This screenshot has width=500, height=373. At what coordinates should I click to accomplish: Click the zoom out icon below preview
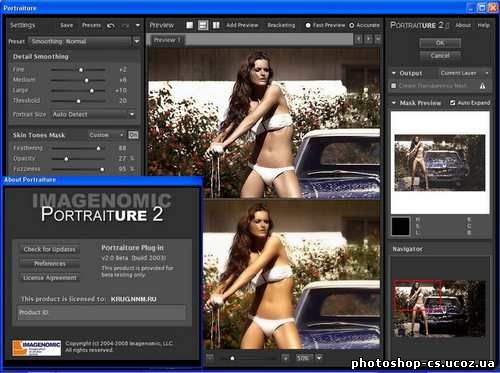coord(210,358)
